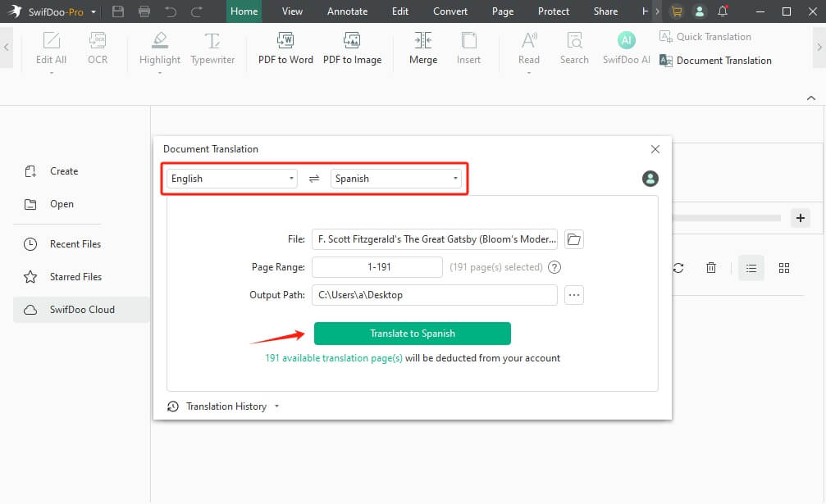
Task: Open PDF to Image converter
Action: coord(352,48)
